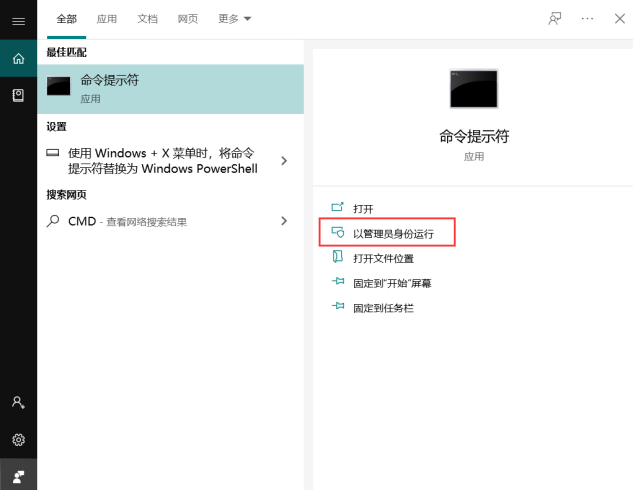Click the large 命令提示符 preview thumbnail
This screenshot has width=633, height=491.
pyautogui.click(x=474, y=89)
